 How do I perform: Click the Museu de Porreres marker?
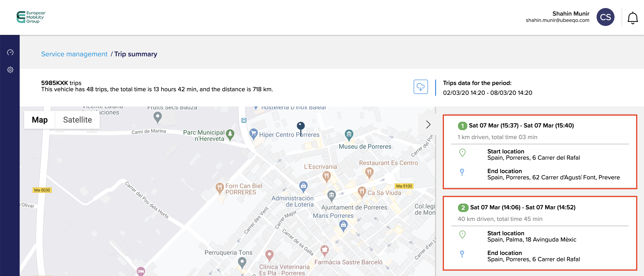pyautogui.click(x=349, y=134)
